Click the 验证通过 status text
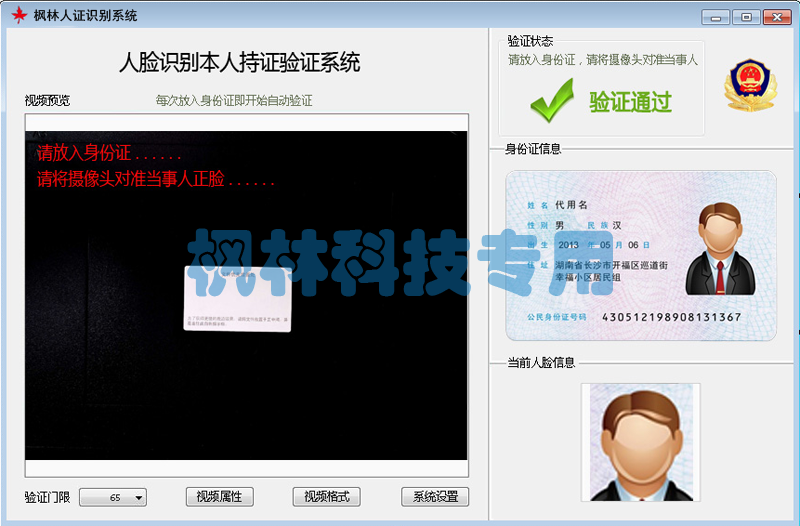The width and height of the screenshot is (800, 526). coord(631,102)
